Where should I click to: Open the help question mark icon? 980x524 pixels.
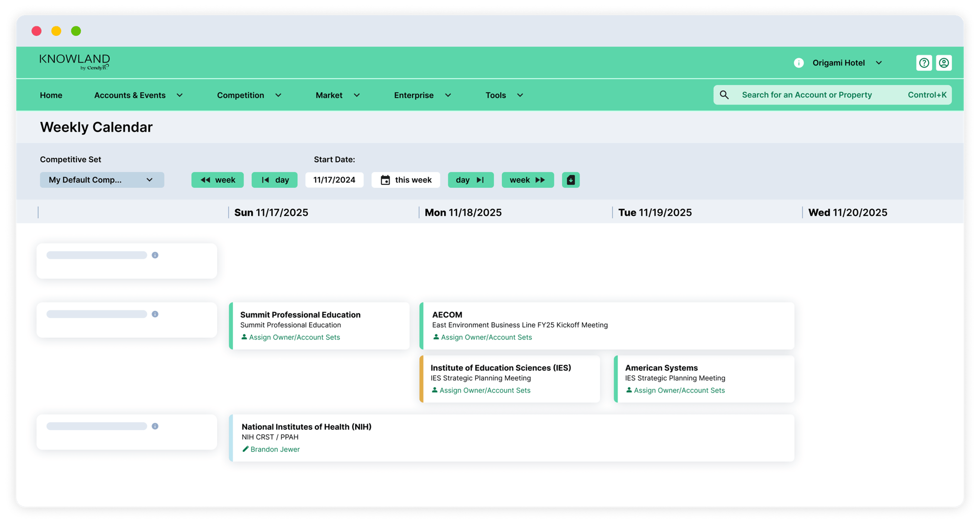(924, 63)
